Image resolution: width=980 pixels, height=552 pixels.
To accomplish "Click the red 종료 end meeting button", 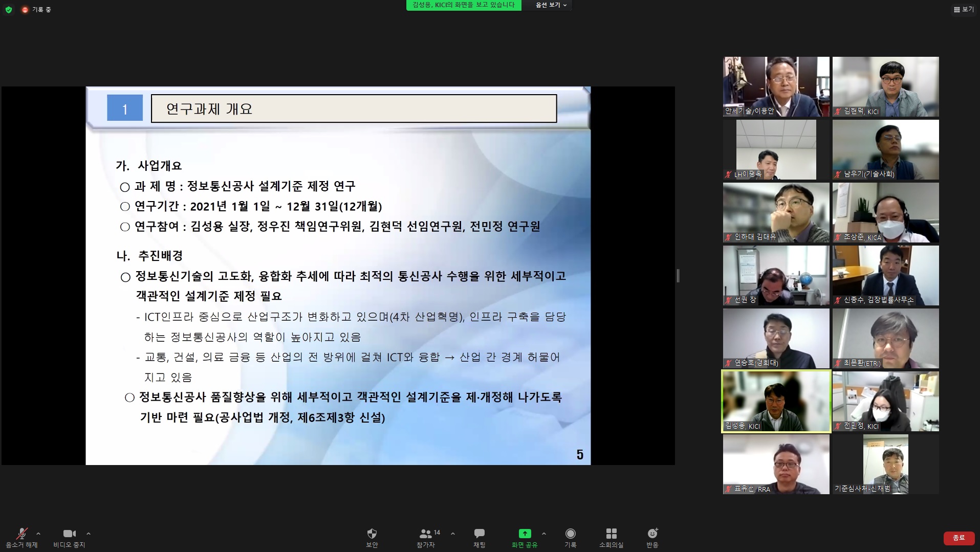I will click(959, 538).
